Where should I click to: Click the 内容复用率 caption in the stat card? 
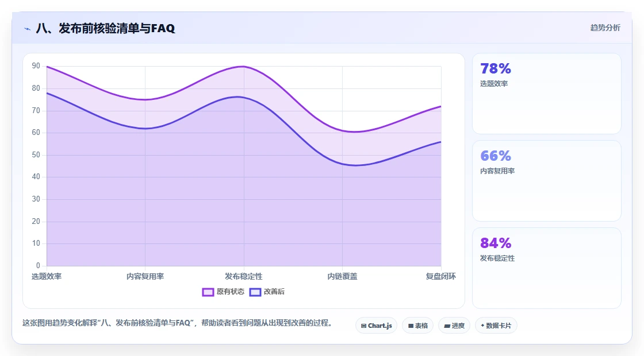click(497, 171)
